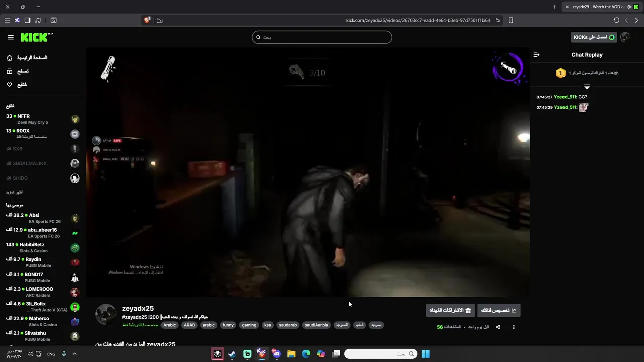The image size is (644, 362).
Task: Open the NFFR channel in sidebar
Action: click(43, 119)
